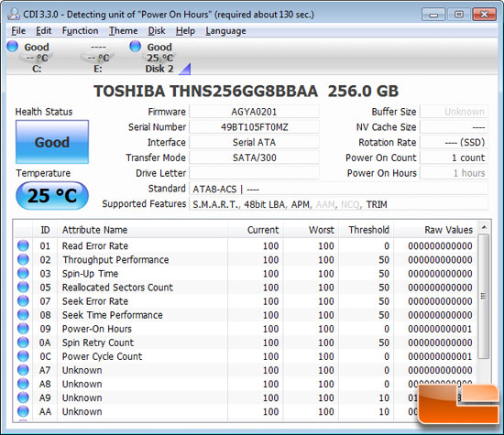
Task: Click the Supported Features field
Action: (339, 204)
